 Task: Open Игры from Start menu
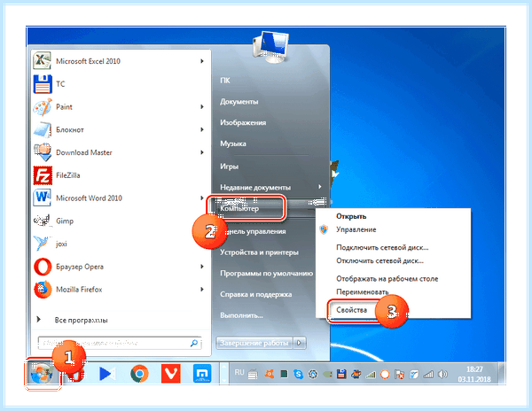point(230,167)
